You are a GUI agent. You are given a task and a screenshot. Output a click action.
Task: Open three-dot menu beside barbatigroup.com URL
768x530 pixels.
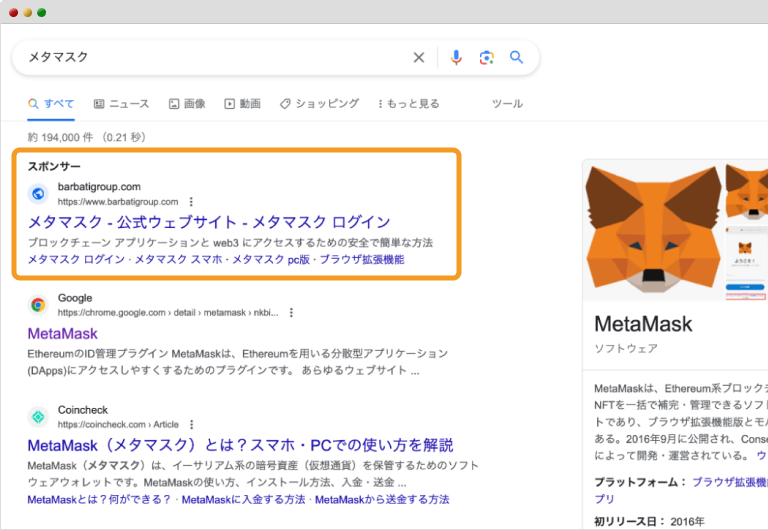point(191,202)
